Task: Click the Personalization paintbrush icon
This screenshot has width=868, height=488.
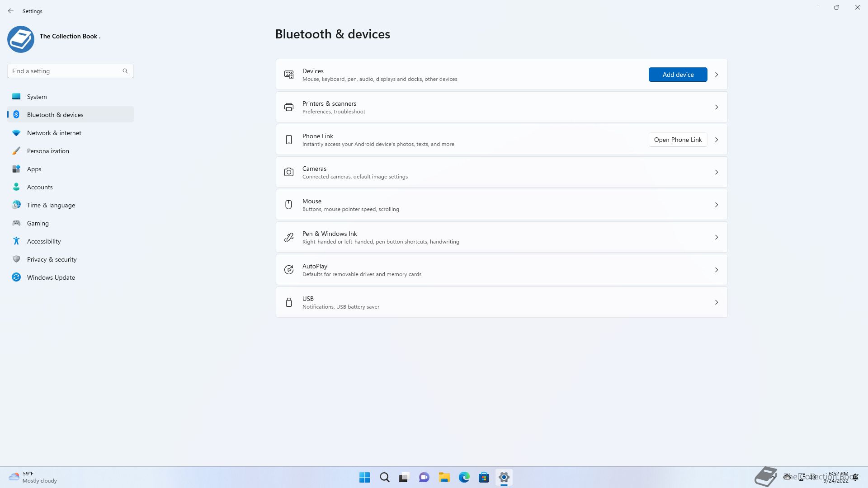Action: [x=16, y=151]
